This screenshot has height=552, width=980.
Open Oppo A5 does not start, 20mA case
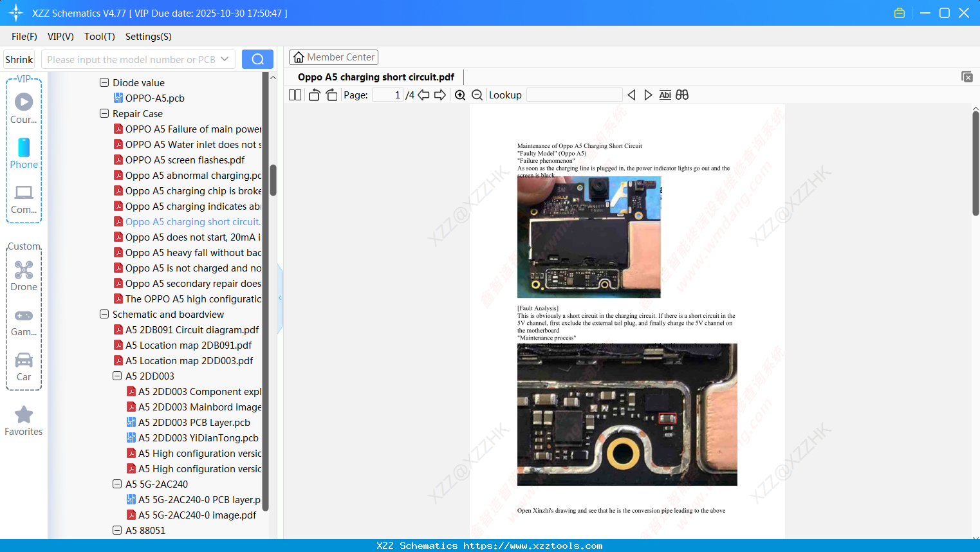coord(187,237)
